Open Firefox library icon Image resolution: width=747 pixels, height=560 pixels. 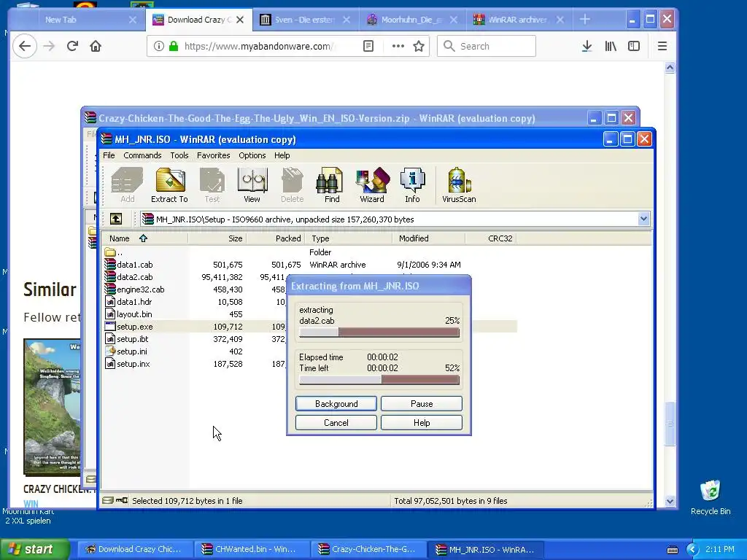click(x=611, y=46)
